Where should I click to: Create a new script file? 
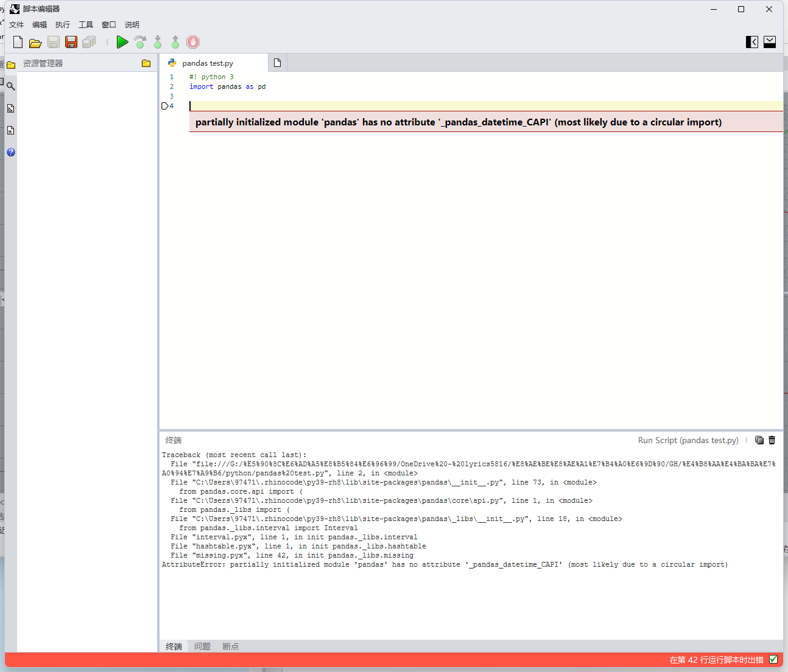coord(18,42)
